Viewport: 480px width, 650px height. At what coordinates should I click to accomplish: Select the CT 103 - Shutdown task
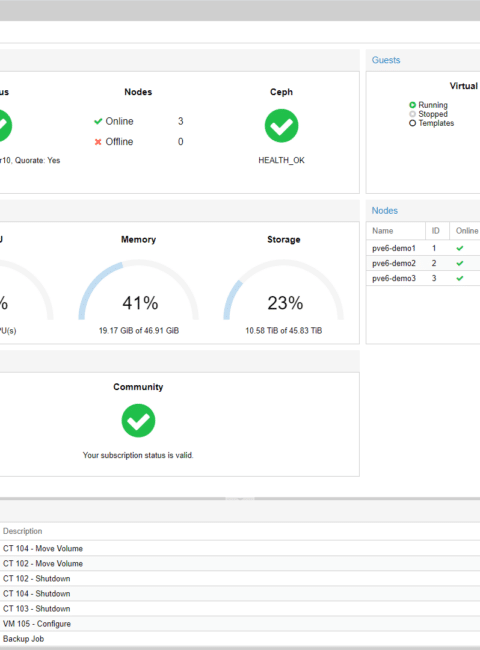pos(240,609)
